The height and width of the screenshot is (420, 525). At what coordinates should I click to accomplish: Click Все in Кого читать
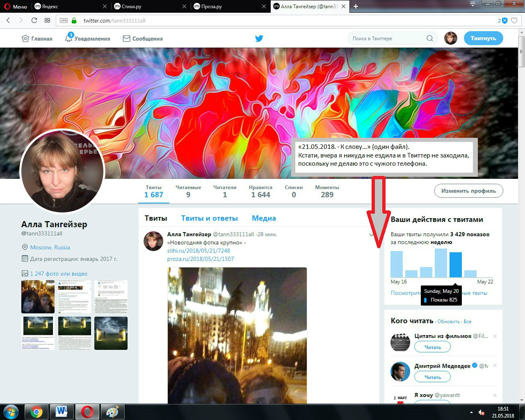pyautogui.click(x=468, y=322)
